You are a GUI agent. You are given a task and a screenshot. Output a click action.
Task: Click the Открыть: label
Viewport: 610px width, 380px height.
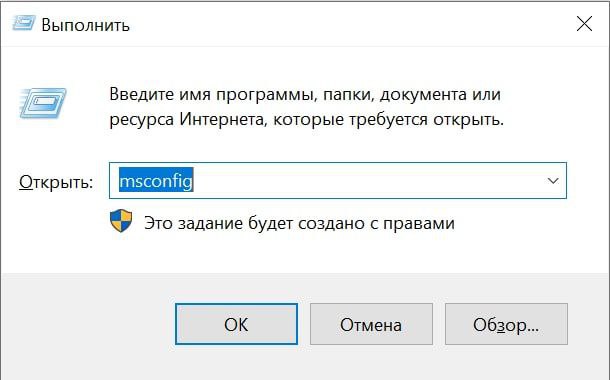click(56, 182)
